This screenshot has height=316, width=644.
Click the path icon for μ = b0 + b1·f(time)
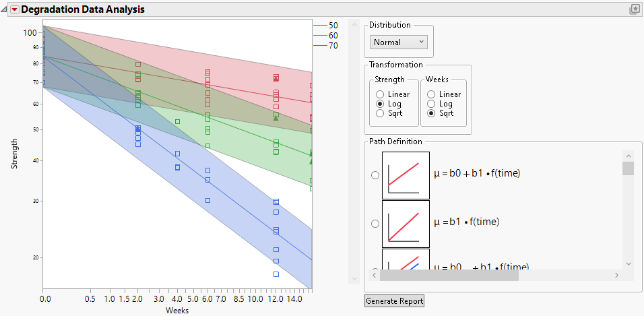coord(406,175)
